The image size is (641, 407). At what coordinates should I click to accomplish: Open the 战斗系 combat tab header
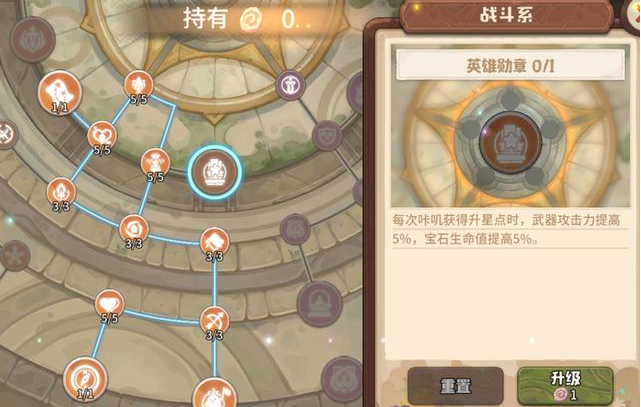pos(506,15)
